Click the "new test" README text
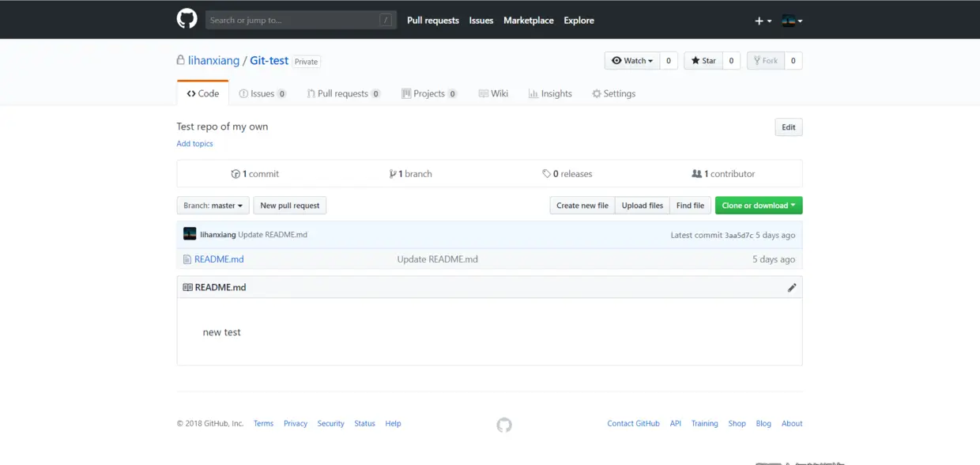Viewport: 980px width, 465px height. point(221,332)
